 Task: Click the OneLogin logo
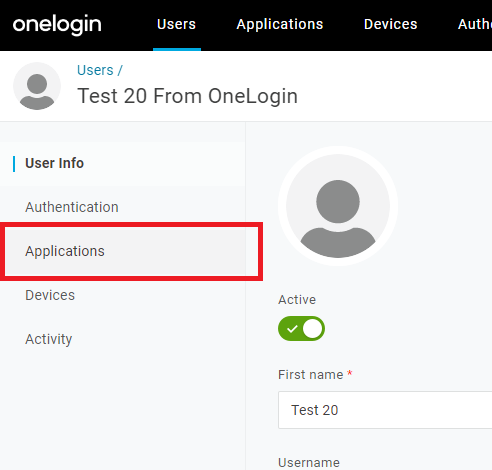point(57,25)
